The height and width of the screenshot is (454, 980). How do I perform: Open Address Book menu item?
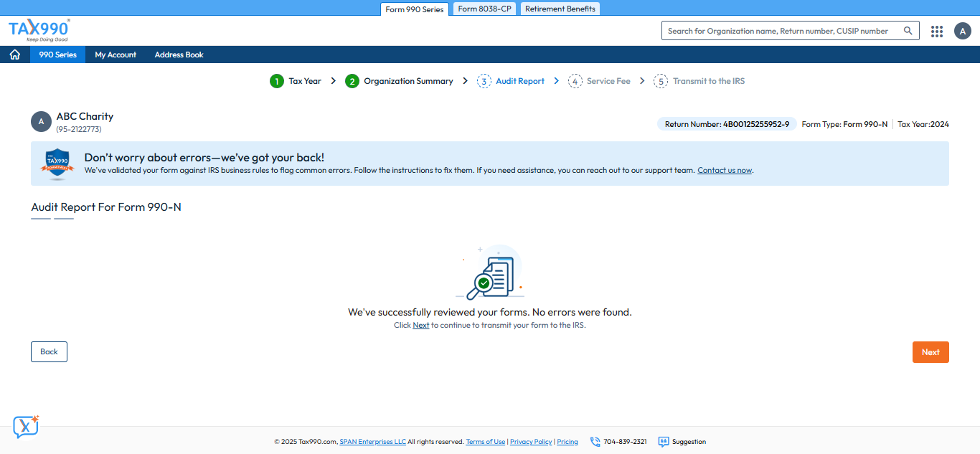point(179,55)
